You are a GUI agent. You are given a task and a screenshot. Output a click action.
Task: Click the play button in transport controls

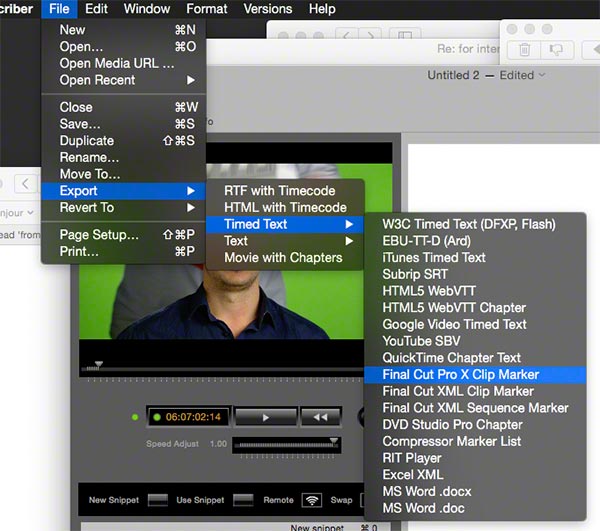pos(266,417)
